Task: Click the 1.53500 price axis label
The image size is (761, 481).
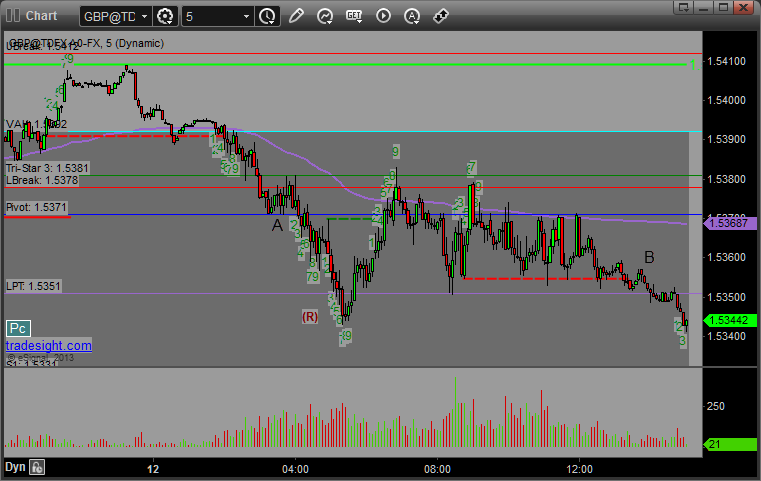Action: pos(727,297)
